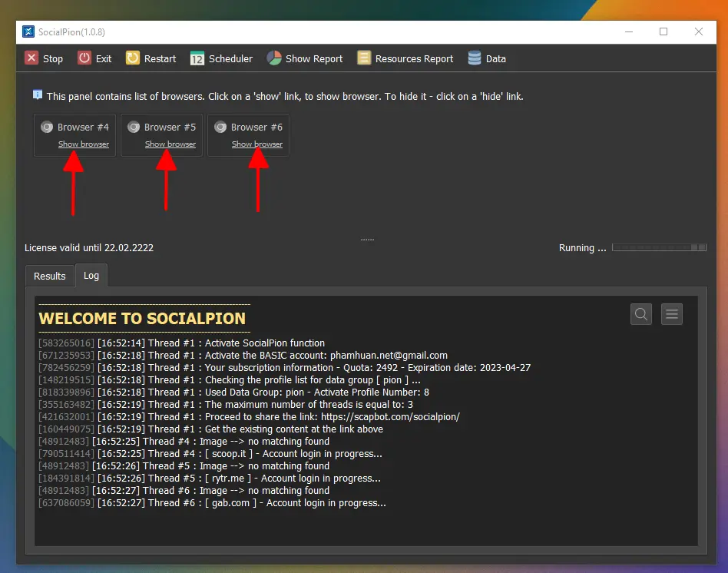Show browser for Browser #6
728x573 pixels.
pos(257,144)
